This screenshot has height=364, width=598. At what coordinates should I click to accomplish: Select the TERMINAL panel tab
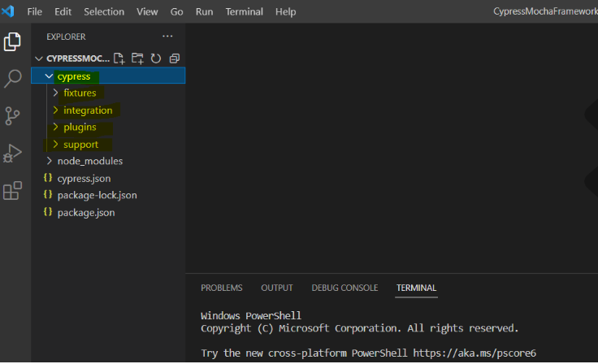(416, 288)
